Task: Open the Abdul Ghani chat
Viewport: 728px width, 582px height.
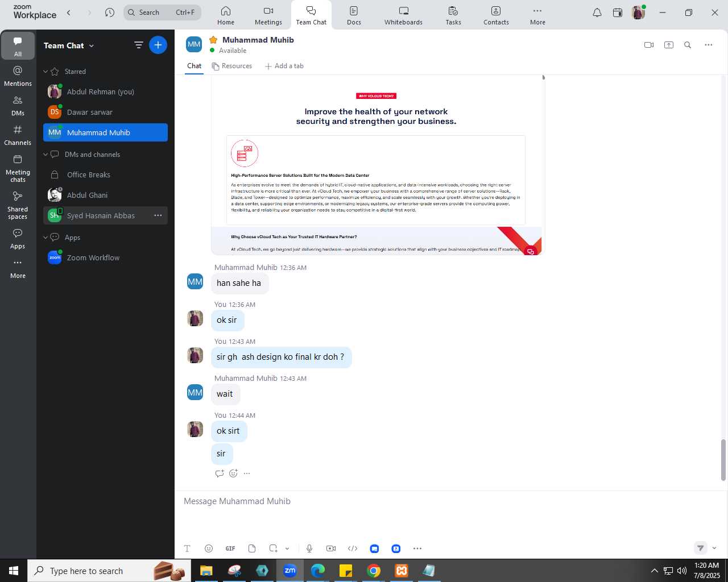Action: tap(105, 195)
